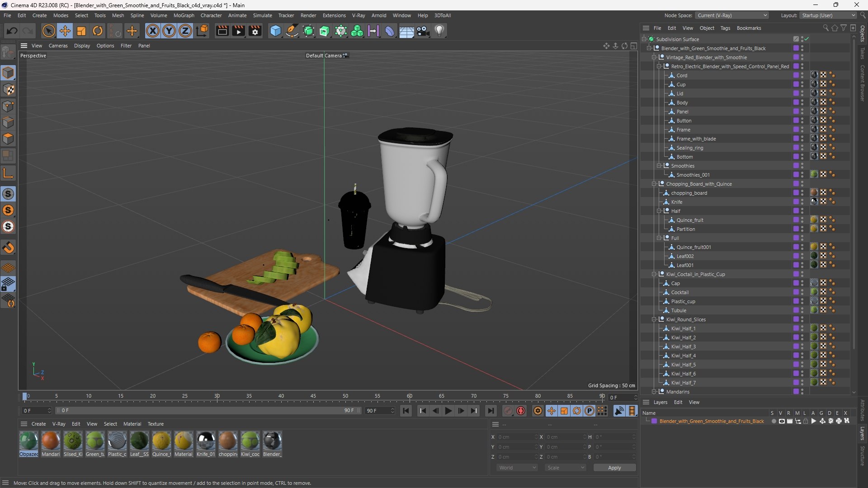Toggle layer visibility eye icon
The height and width of the screenshot is (488, 868).
click(x=782, y=421)
